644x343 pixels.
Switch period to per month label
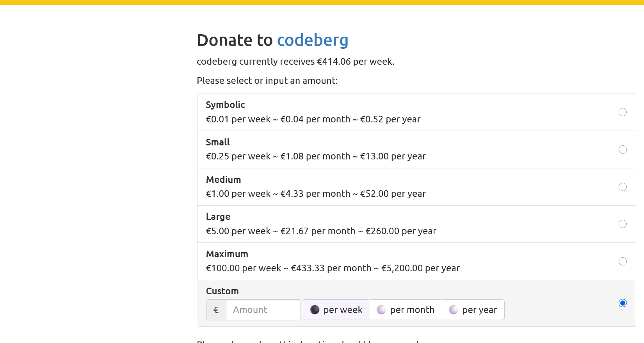tap(412, 310)
